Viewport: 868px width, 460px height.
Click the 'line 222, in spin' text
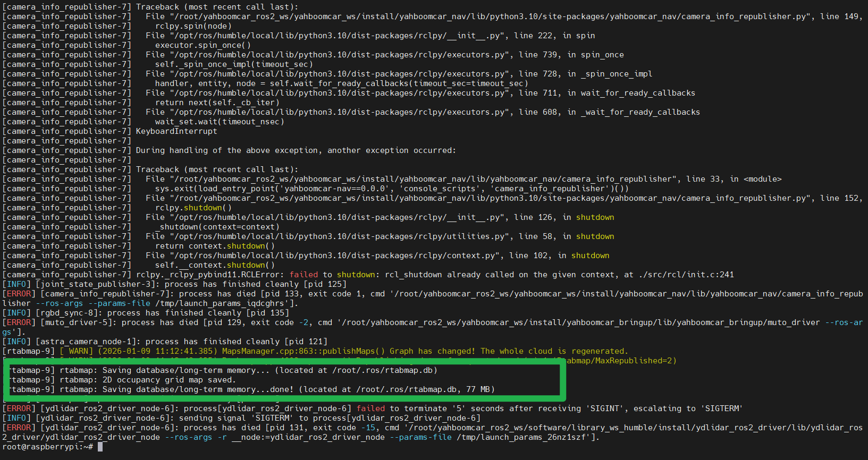tap(554, 36)
